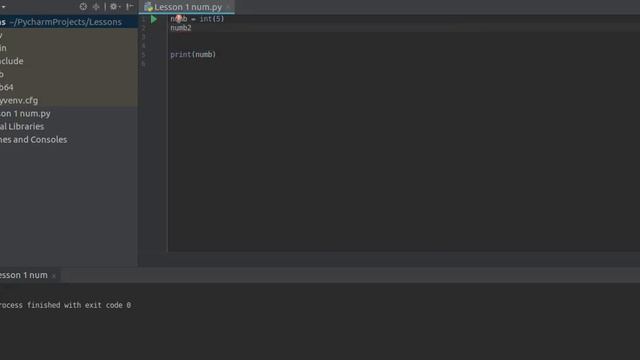Open the Project view dropdown arrow
The width and height of the screenshot is (640, 360).
click(x=3, y=7)
